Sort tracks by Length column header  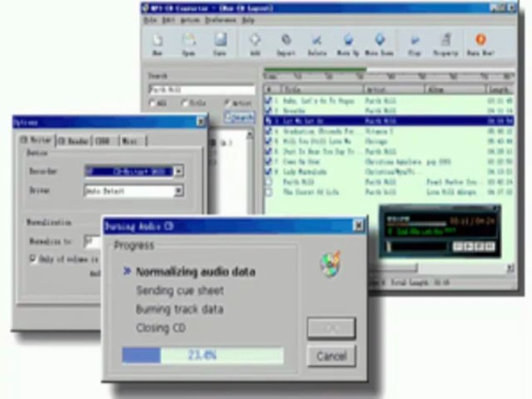[x=500, y=90]
